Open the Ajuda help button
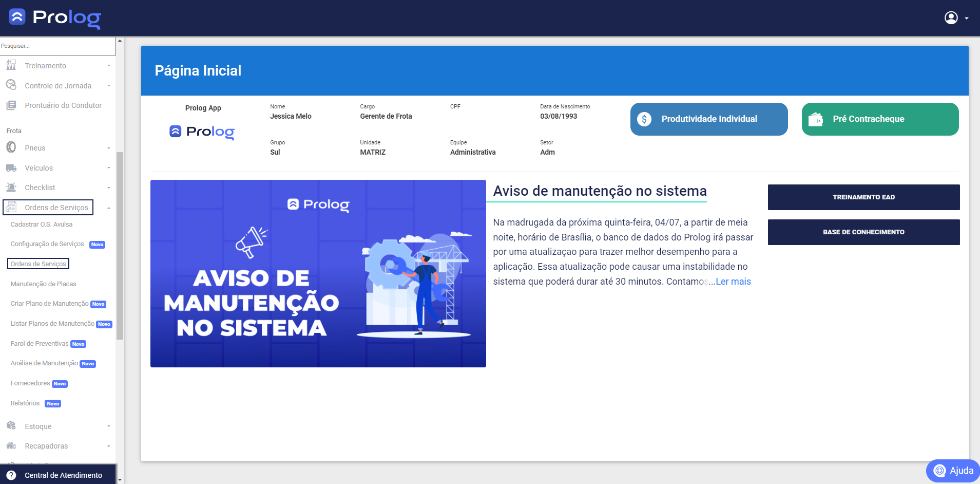 point(953,471)
